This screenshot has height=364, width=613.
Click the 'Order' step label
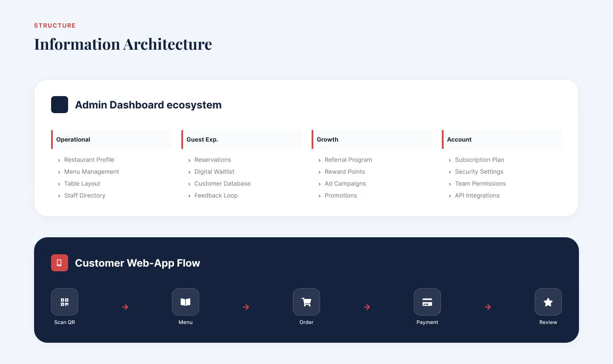306,322
